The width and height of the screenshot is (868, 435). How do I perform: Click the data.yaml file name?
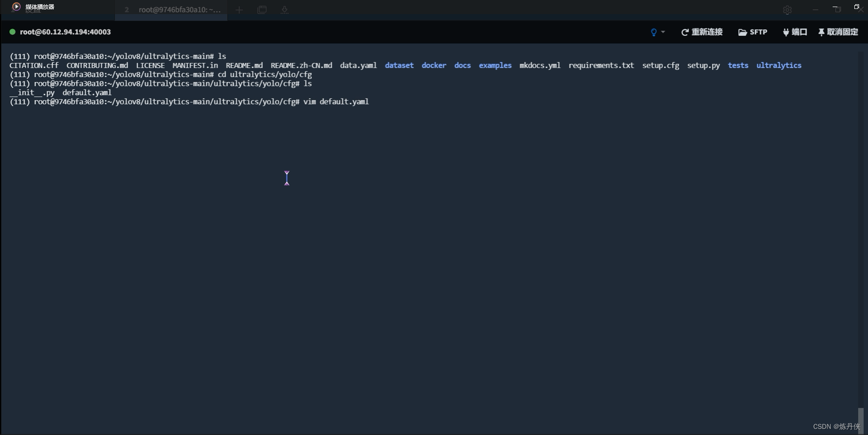pyautogui.click(x=359, y=65)
